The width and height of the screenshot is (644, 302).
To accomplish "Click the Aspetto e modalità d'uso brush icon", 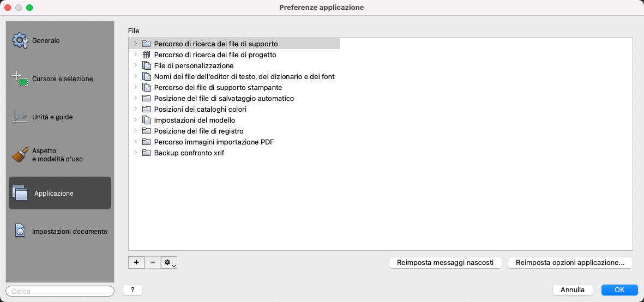I will [20, 155].
